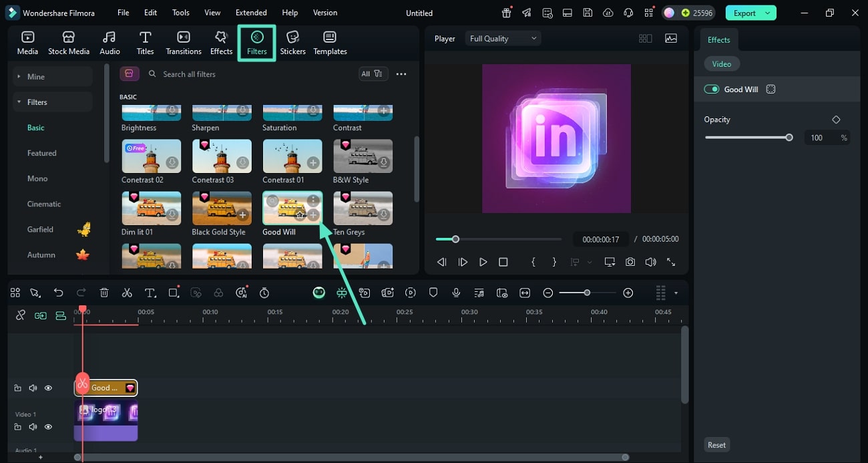Hide the Video 1 track
868x463 pixels.
click(x=48, y=426)
